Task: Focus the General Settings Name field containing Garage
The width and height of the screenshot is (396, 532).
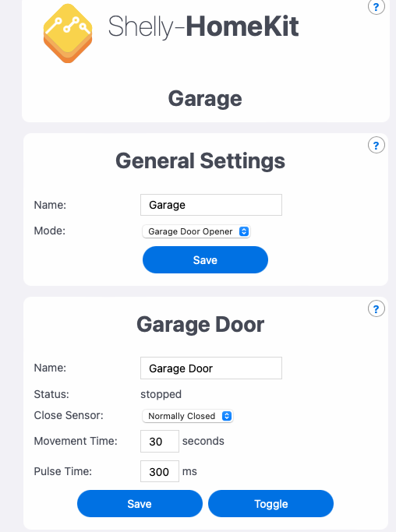Action: point(211,205)
